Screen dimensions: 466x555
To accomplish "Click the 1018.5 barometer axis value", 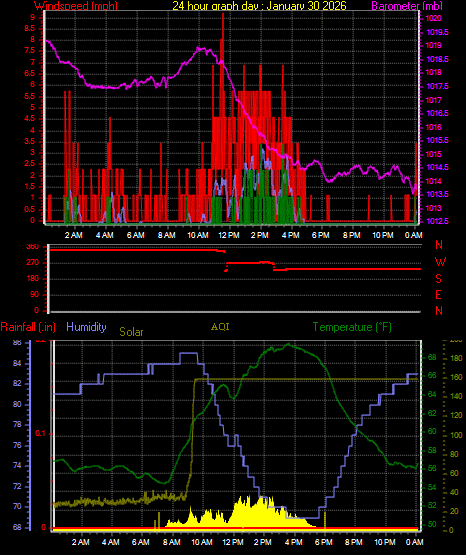I will pos(437,59).
